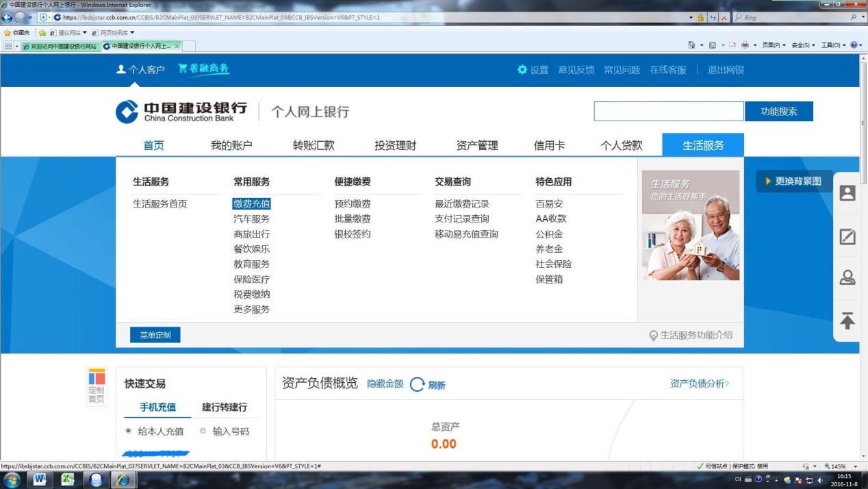Open the 信用卡 navigation tab
The height and width of the screenshot is (489, 868).
549,145
